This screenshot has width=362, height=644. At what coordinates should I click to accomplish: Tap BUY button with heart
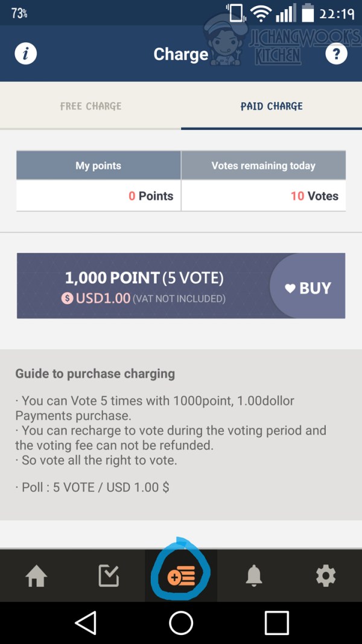click(309, 288)
